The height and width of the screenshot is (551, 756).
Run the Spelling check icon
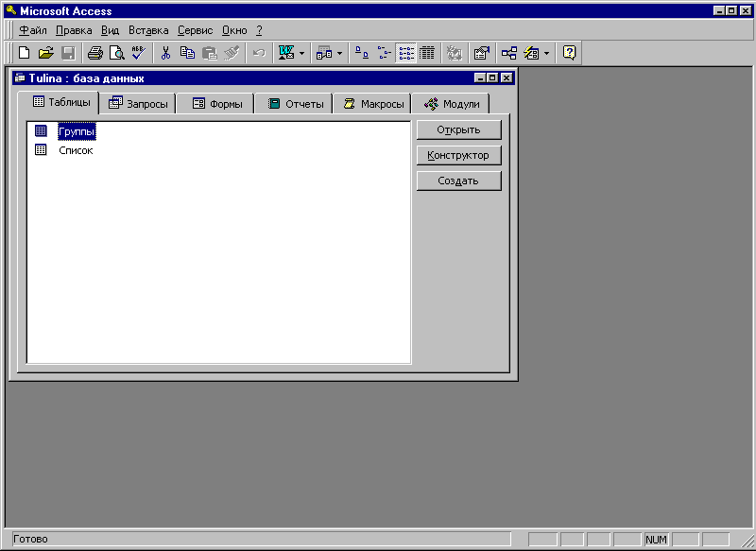tap(139, 53)
